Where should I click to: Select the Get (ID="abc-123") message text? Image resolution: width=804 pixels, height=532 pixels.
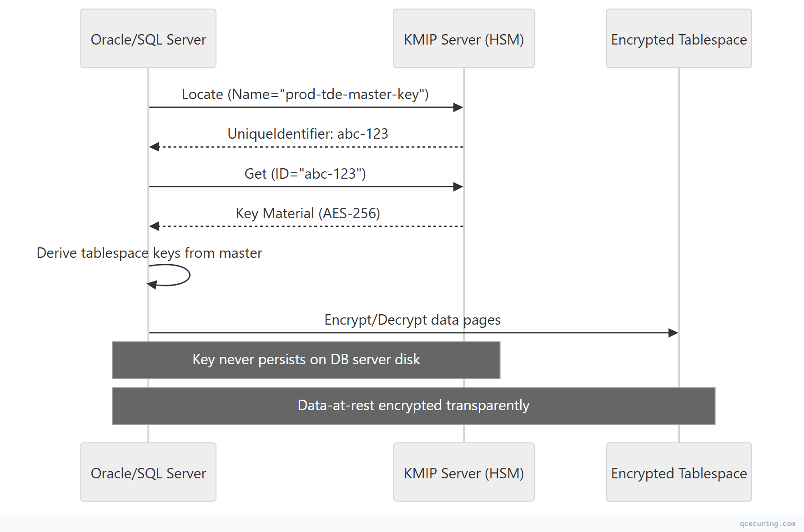point(305,174)
